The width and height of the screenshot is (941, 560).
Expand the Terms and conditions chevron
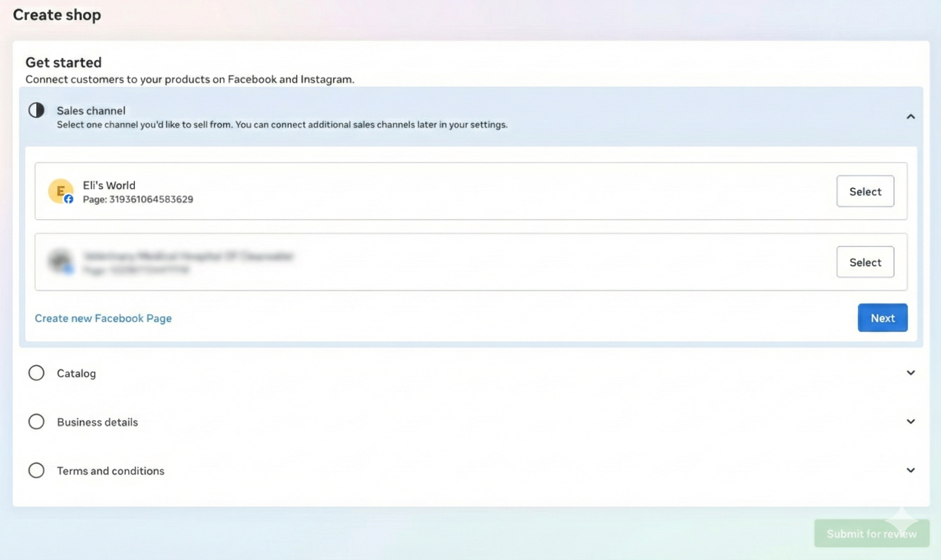tap(911, 470)
